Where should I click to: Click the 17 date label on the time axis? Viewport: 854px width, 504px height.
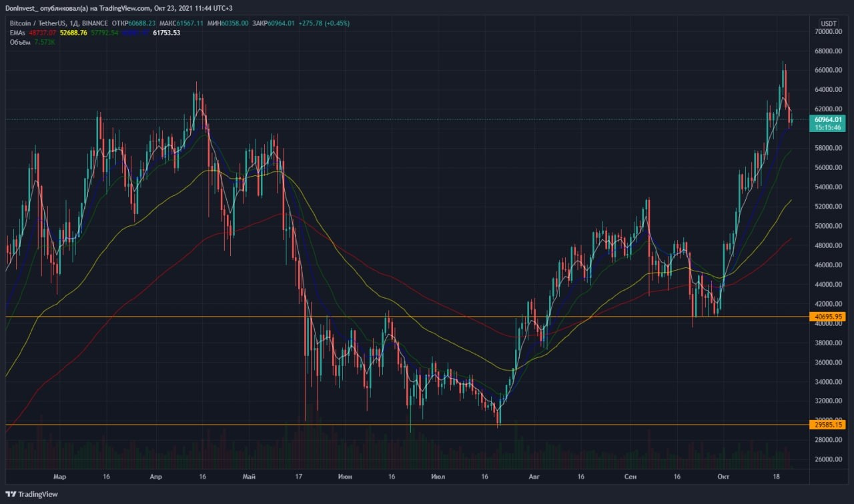pyautogui.click(x=299, y=477)
